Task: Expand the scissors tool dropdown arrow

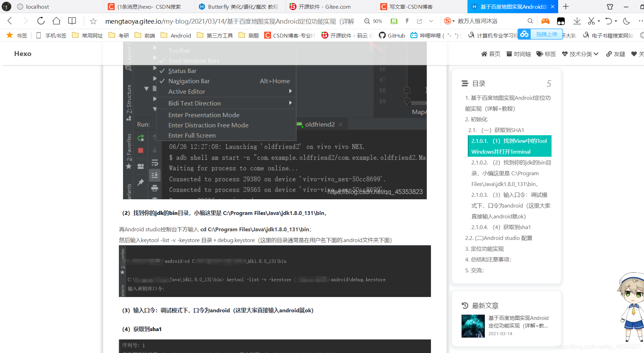Action: [599, 21]
